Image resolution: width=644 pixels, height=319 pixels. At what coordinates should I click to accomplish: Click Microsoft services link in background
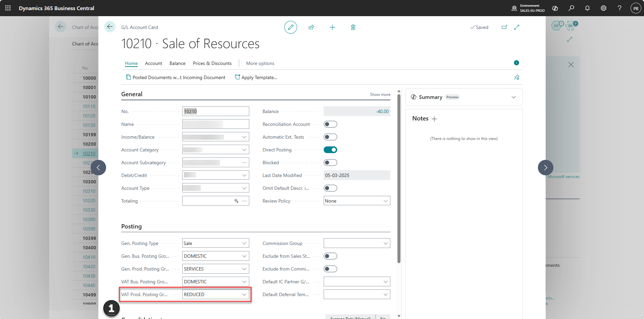[563, 177]
